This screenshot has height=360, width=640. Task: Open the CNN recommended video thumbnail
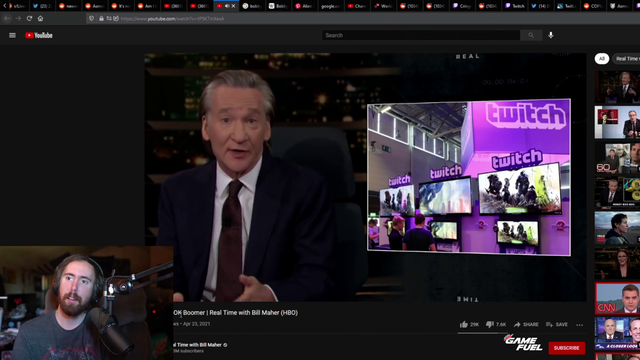click(617, 298)
